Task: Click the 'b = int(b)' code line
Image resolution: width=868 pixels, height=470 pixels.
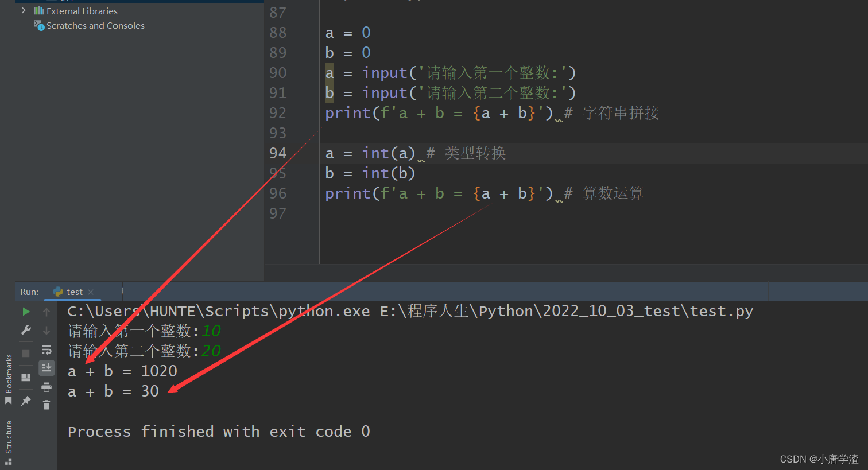Action: click(x=370, y=173)
